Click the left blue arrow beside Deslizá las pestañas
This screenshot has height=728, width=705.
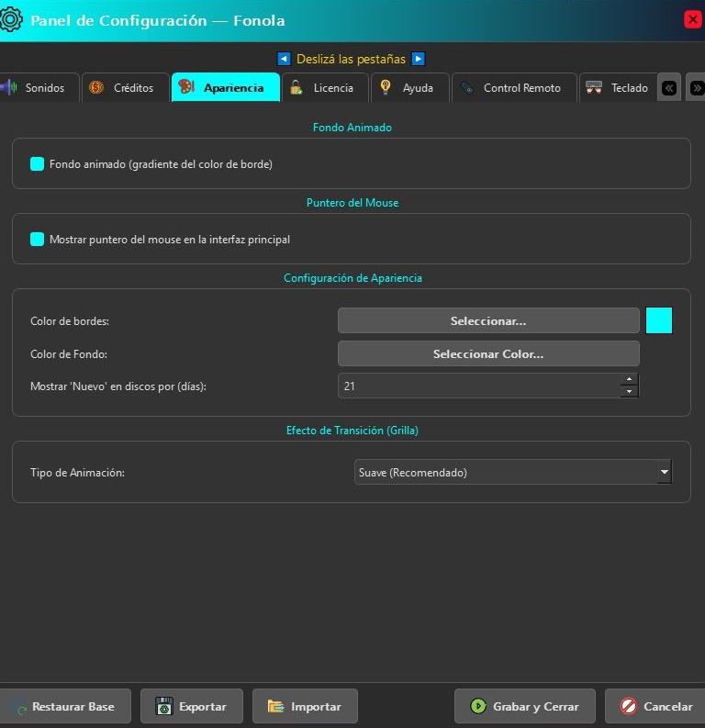point(284,59)
